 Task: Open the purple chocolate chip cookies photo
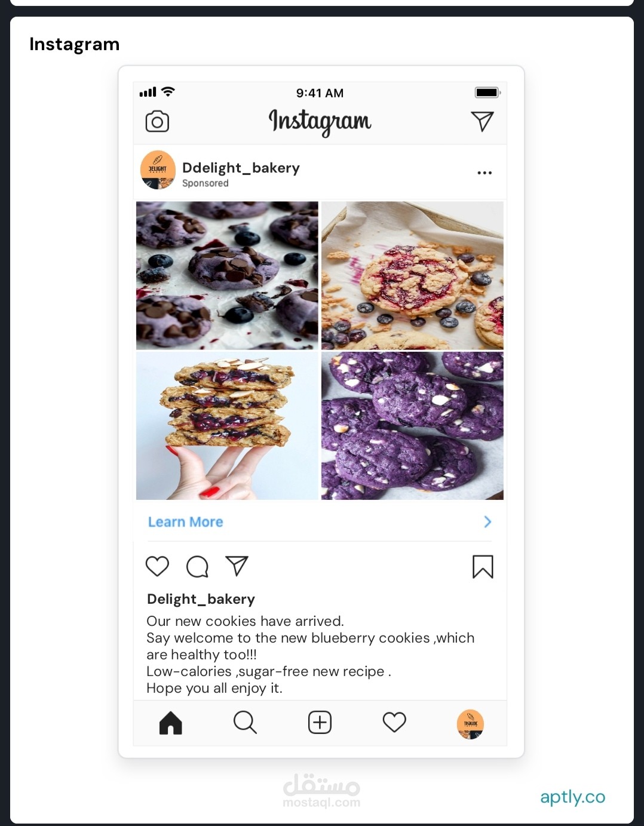(x=227, y=275)
